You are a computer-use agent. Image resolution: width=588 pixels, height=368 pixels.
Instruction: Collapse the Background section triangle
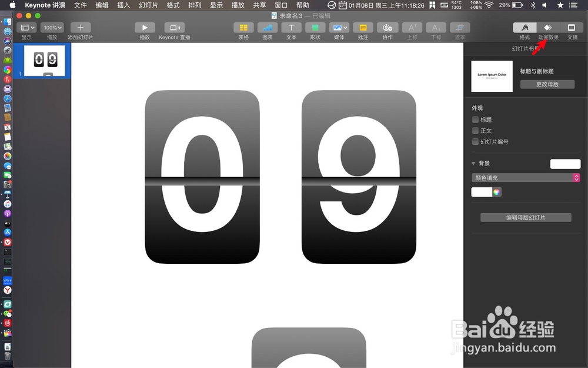coord(473,163)
